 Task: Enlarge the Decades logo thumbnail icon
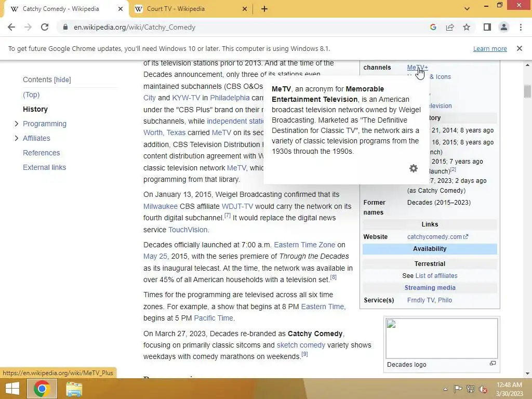coord(493,363)
